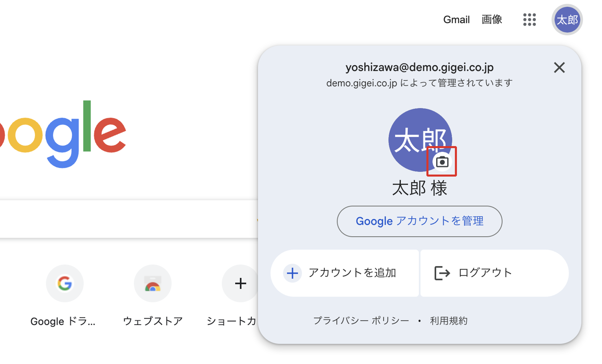Screen dimensions: 602x364
Task: Select アカウントを追加 button
Action: pyautogui.click(x=345, y=273)
